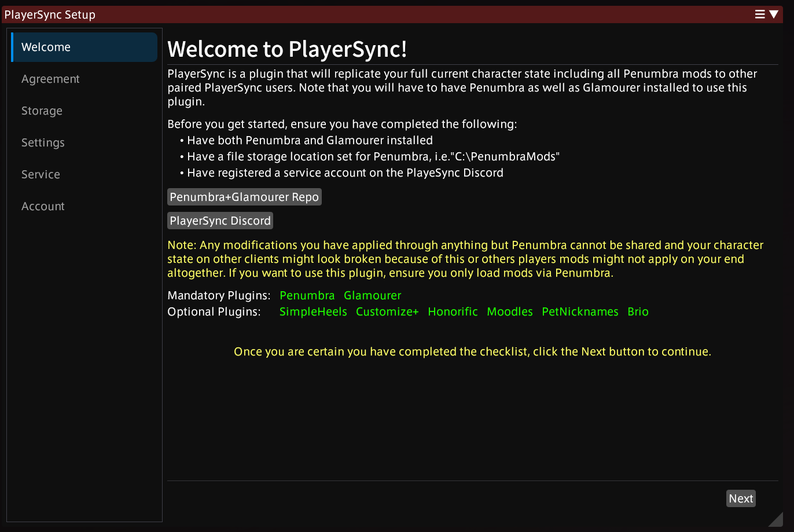Screen dimensions: 794x532
Task: Select the Service tab
Action: tap(41, 175)
